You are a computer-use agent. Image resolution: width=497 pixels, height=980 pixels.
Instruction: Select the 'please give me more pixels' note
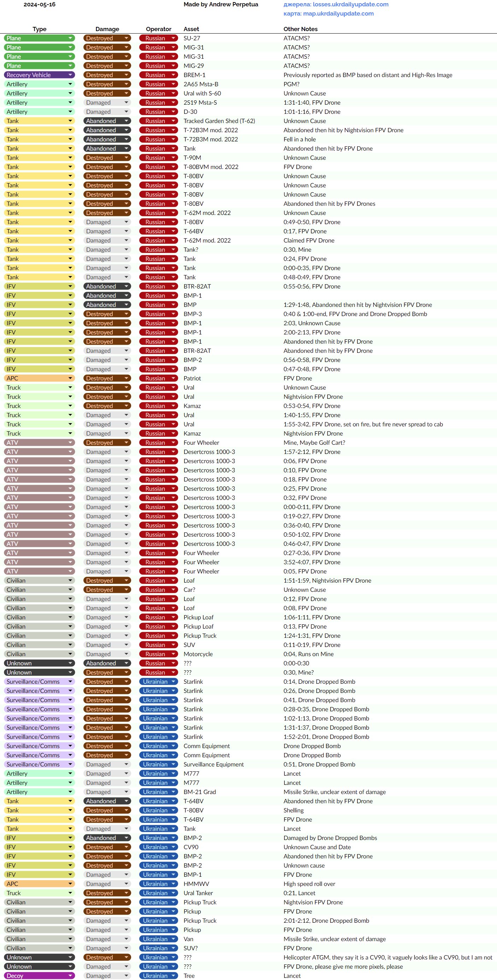coord(343,967)
